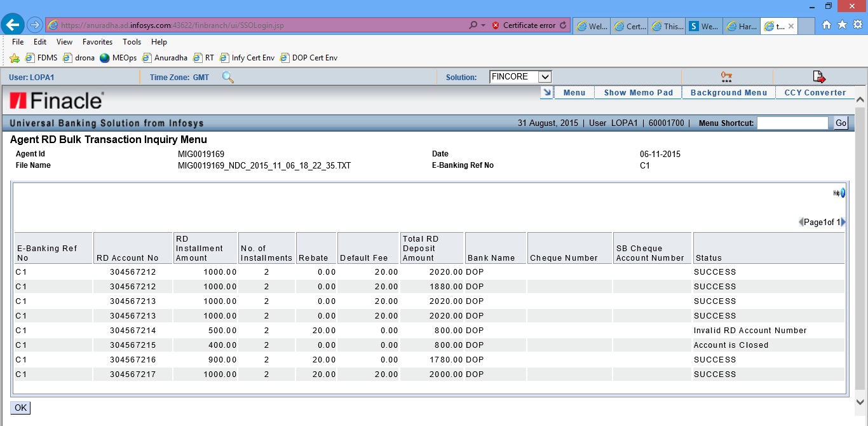Open the DOP Cert Env favorites link
Viewport: 868px width, 426px height.
[x=309, y=58]
